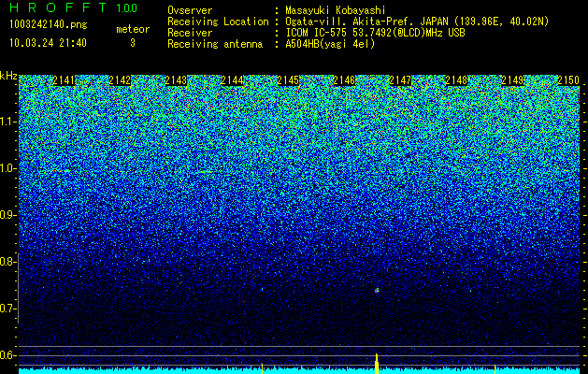Click the faint echo dot near 2145
Image resolution: width=588 pixels, height=374 pixels.
pyautogui.click(x=262, y=289)
